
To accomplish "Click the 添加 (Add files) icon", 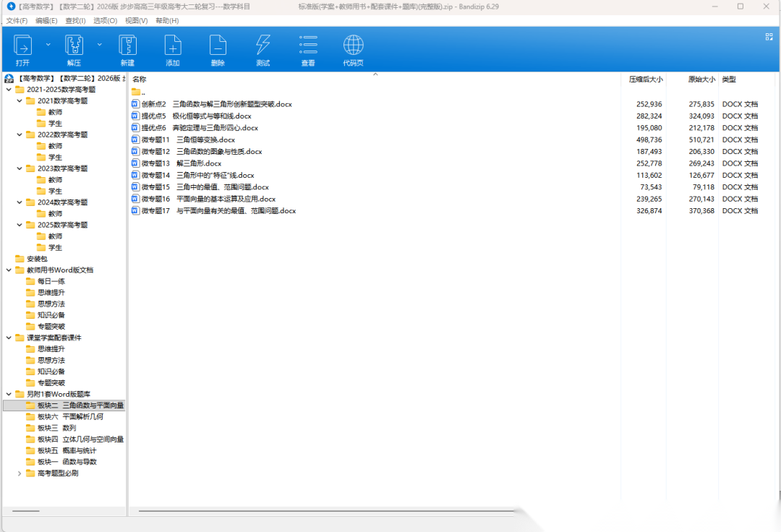I will pyautogui.click(x=173, y=47).
